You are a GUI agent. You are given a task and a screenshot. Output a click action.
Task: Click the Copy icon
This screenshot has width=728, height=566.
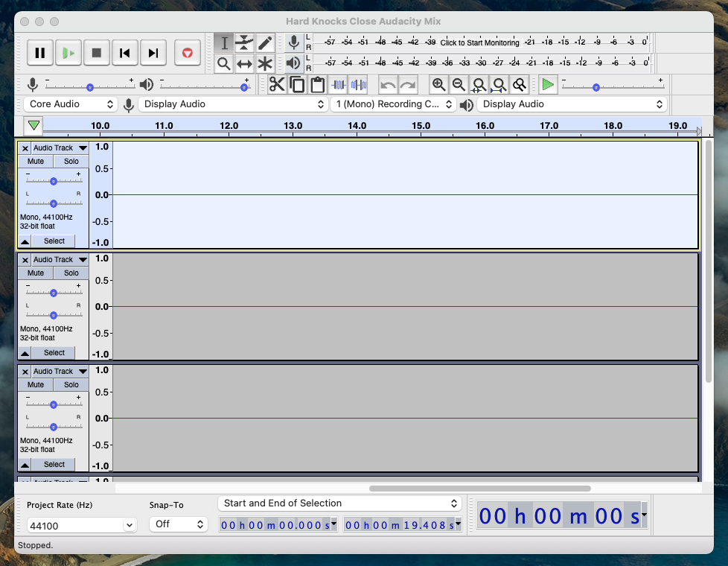point(297,85)
